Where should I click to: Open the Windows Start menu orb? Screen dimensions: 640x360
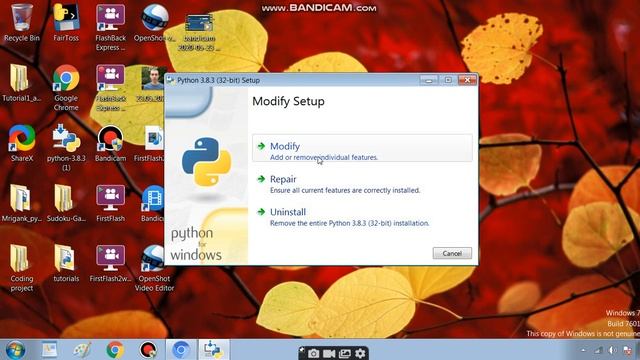15,350
